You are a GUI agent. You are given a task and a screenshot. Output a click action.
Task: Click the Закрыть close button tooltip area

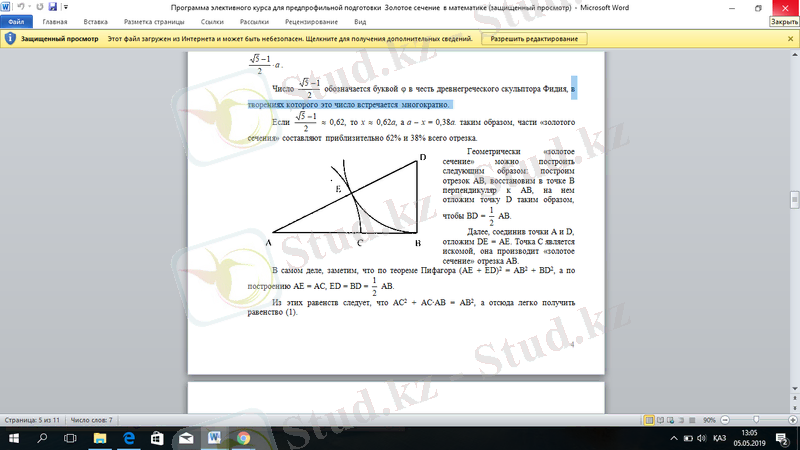tap(784, 22)
